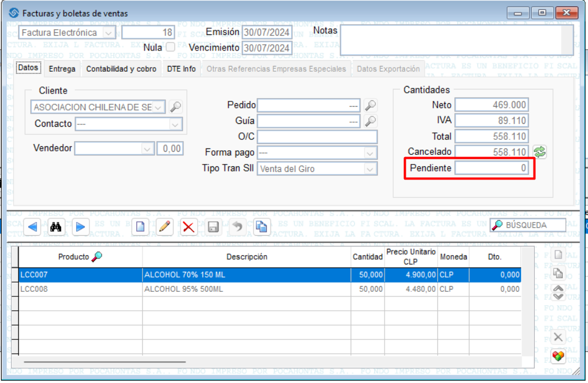Viewport: 588px width, 383px height.
Task: Click the Guía input field
Action: [309, 121]
